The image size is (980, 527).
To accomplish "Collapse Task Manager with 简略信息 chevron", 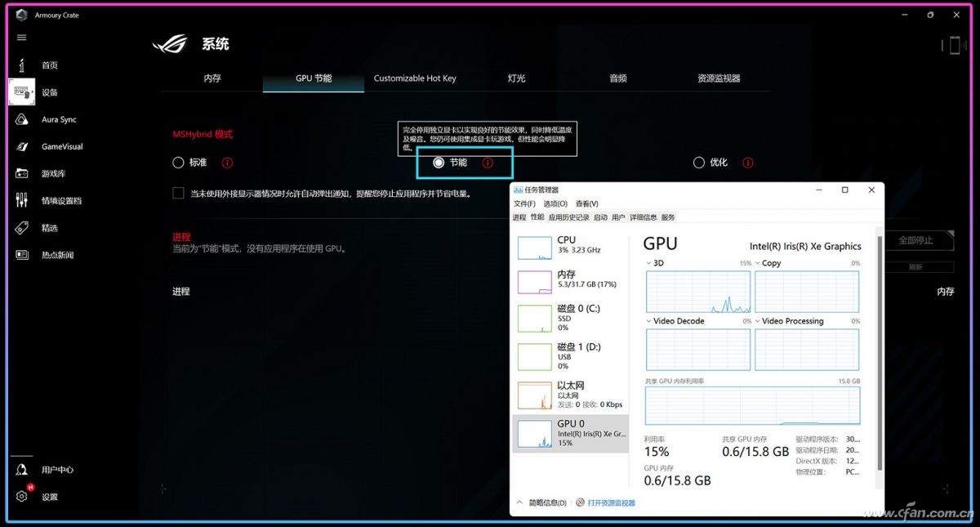I will (519, 502).
